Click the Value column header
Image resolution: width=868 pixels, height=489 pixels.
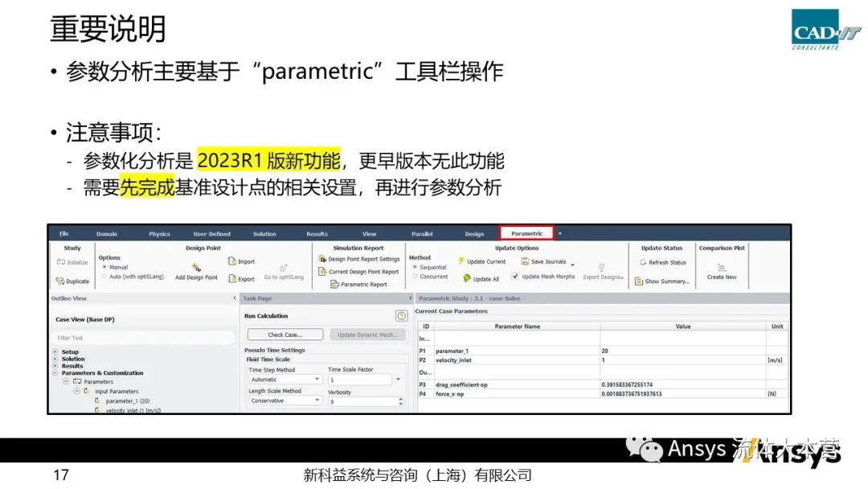(x=683, y=327)
